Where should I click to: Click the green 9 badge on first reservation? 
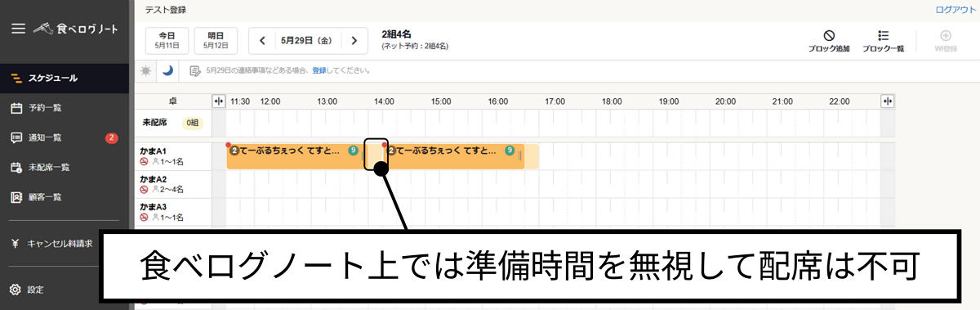(x=353, y=151)
